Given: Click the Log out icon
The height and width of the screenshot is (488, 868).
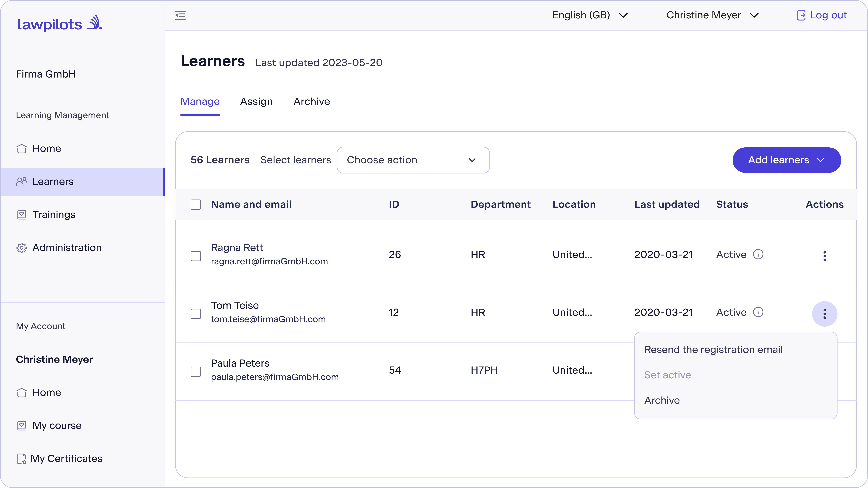Looking at the screenshot, I should (801, 15).
